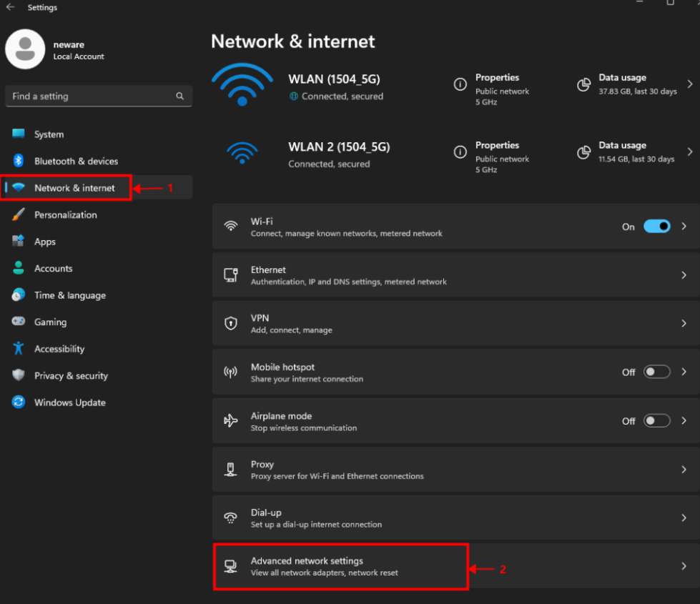Screen dimensions: 700x604
Task: Click the search magnifier icon in Find a setting
Action: point(180,96)
